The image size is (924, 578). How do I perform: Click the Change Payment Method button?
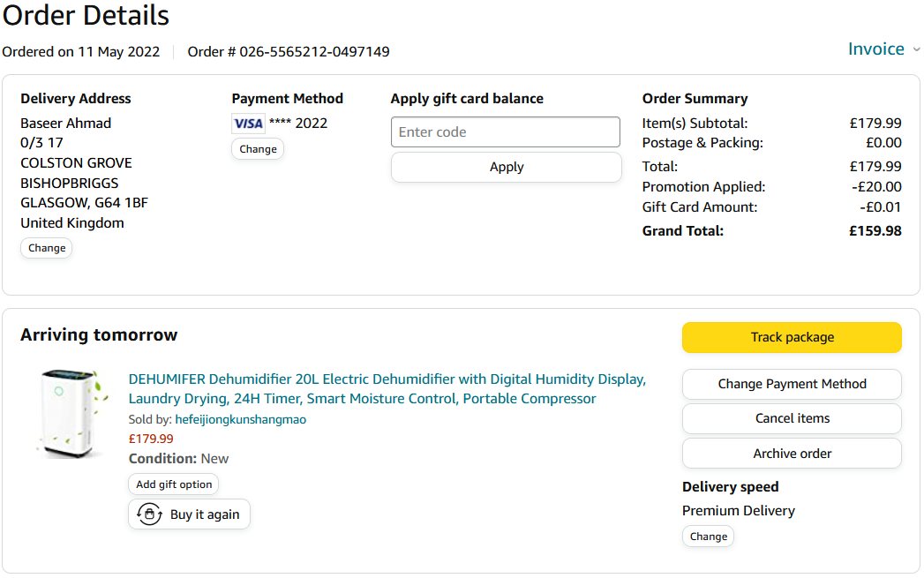792,384
